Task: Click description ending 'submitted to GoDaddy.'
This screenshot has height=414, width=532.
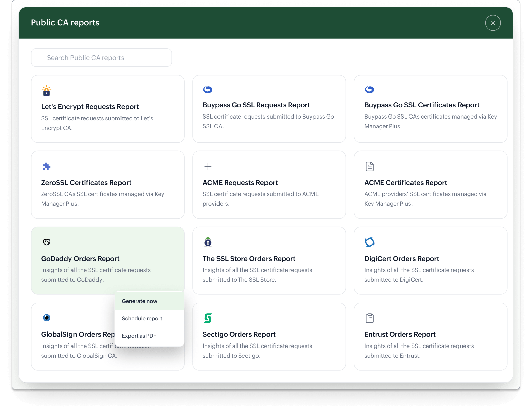Action: [x=96, y=275]
